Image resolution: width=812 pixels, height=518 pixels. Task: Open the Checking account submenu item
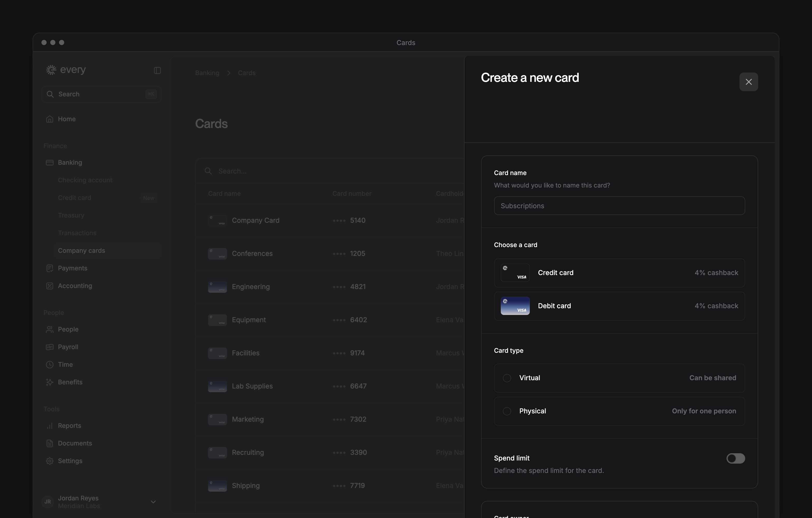[85, 180]
